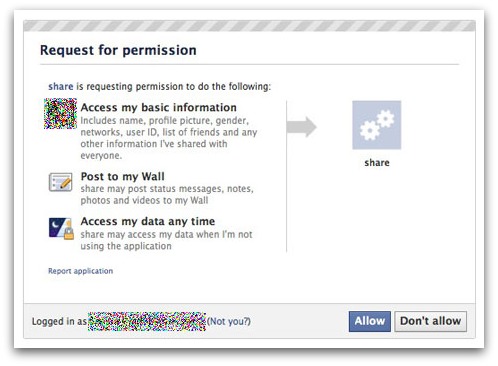The image size is (498, 366).
Task: Click the Access my data any time heading
Action: [148, 221]
